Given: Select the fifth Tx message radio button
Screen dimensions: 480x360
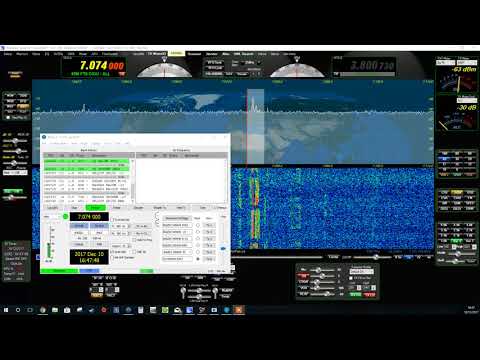Looking at the screenshot, I should point(198,252).
